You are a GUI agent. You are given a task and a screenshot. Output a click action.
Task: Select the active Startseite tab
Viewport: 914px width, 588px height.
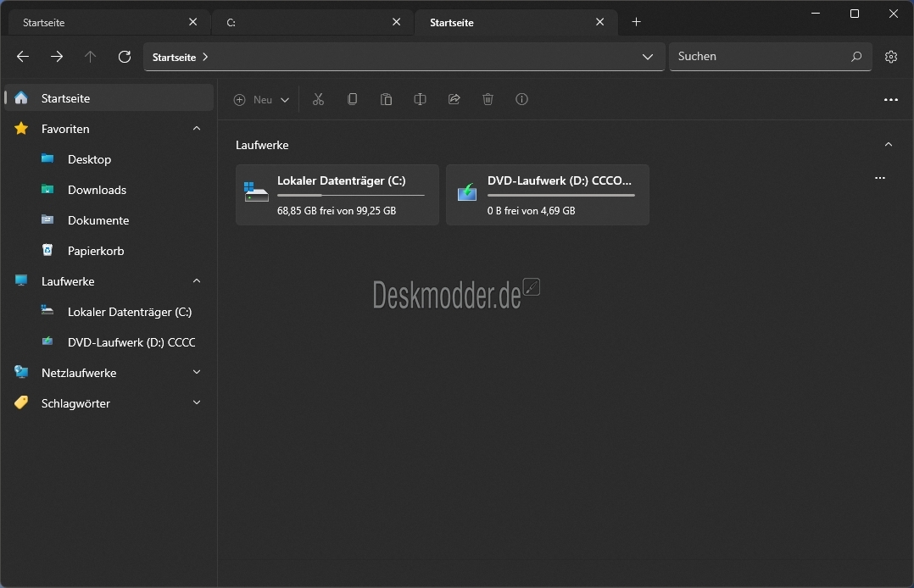pyautogui.click(x=516, y=23)
